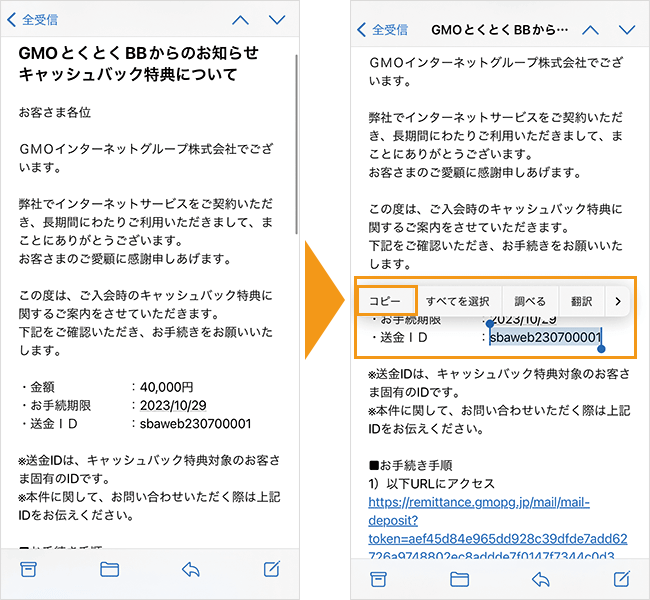Choose 調べる in the selection popup

click(530, 301)
